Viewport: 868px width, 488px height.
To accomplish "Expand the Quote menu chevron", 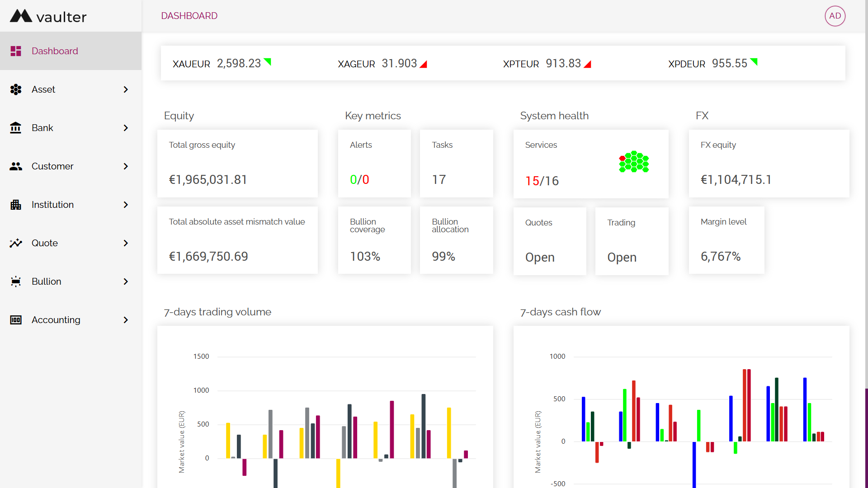I will tap(126, 243).
